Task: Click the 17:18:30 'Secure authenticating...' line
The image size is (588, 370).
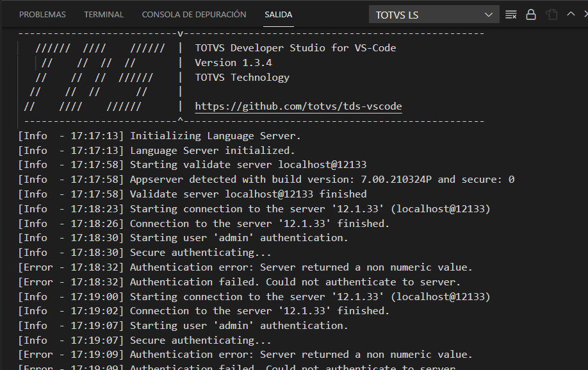Action: (145, 253)
